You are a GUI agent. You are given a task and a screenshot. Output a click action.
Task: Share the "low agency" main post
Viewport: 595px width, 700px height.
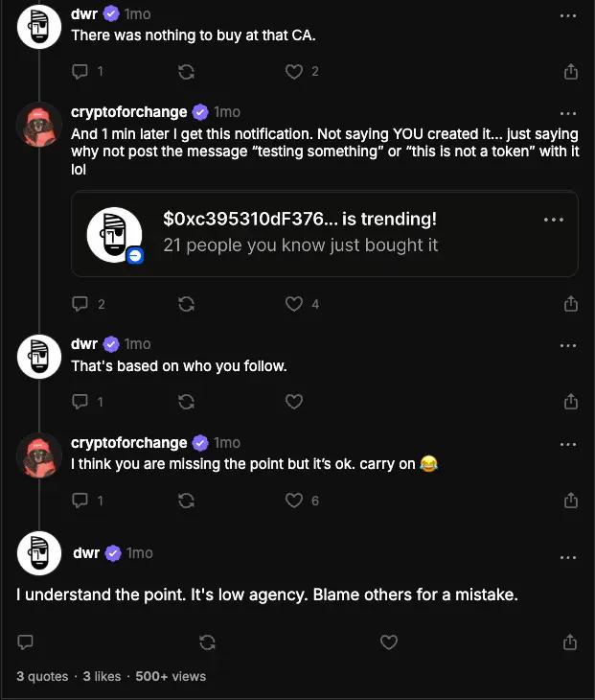click(x=570, y=642)
